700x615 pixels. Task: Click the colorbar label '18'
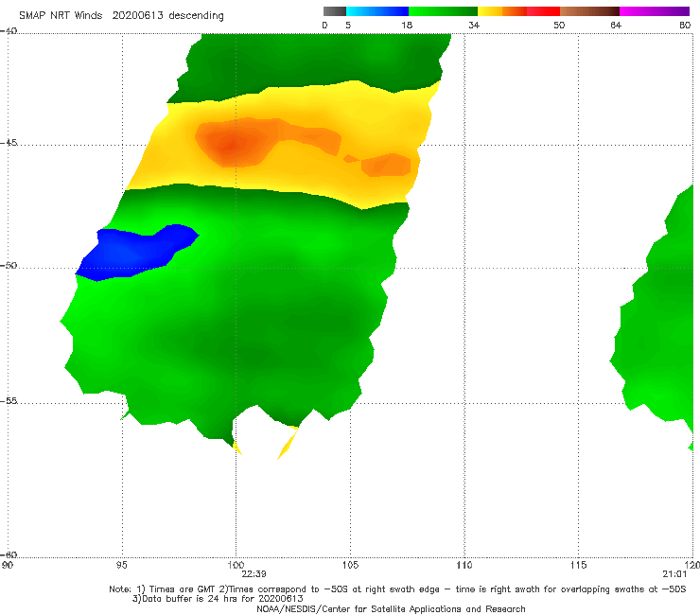(x=407, y=25)
